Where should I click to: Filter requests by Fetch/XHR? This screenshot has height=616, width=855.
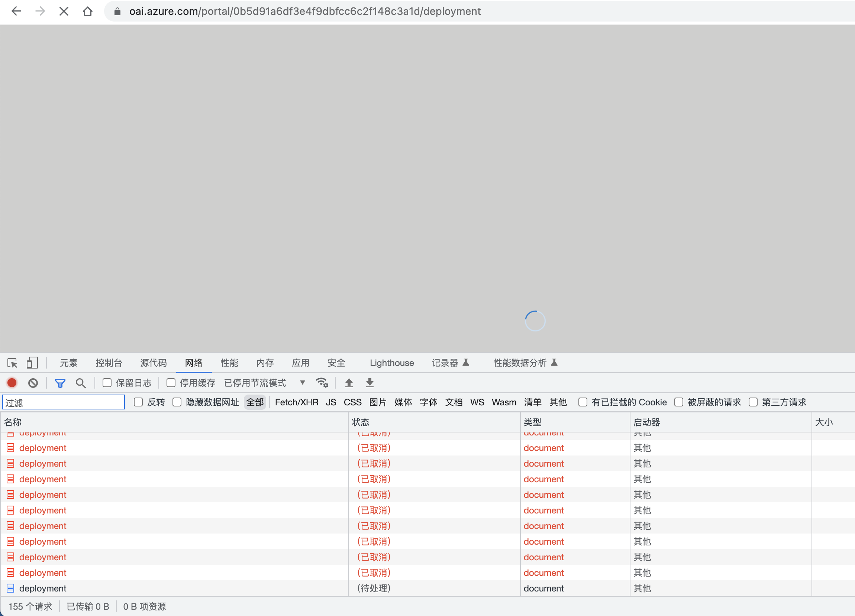click(x=296, y=402)
